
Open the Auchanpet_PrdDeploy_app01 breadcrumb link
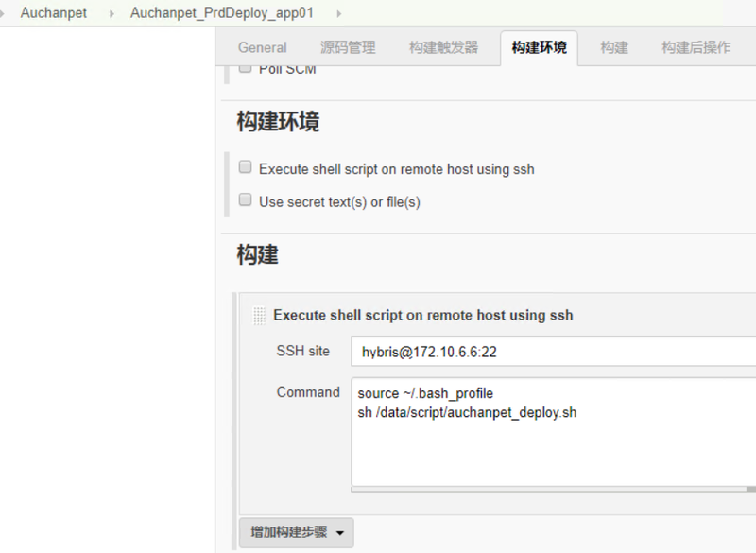(222, 13)
